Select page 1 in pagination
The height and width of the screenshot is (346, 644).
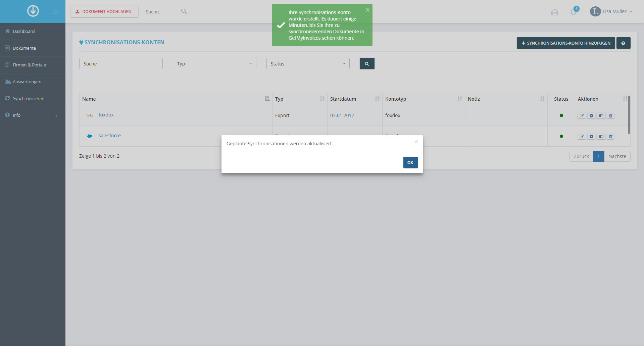coord(598,156)
